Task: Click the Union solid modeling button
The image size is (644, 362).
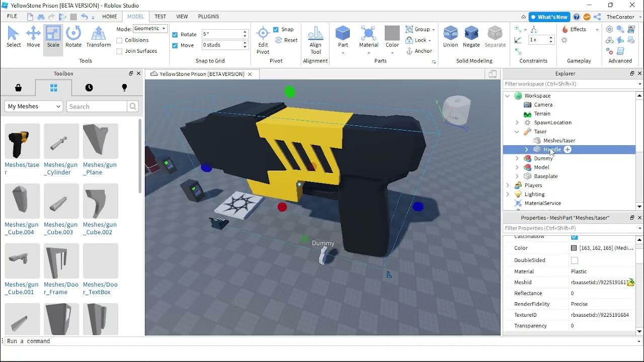Action: [450, 37]
